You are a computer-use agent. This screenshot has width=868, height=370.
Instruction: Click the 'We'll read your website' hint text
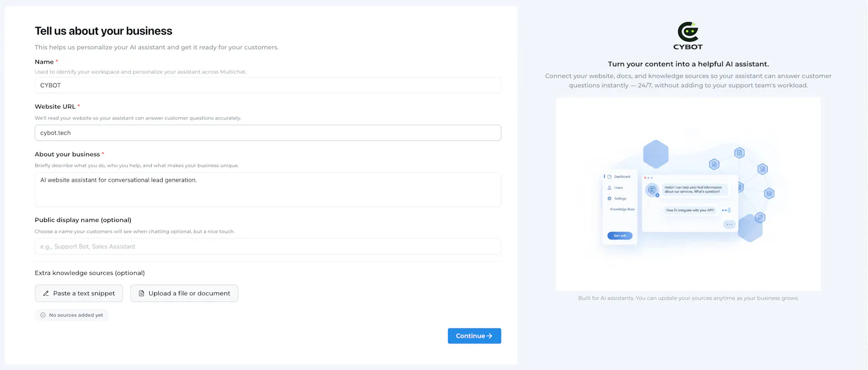[138, 118]
